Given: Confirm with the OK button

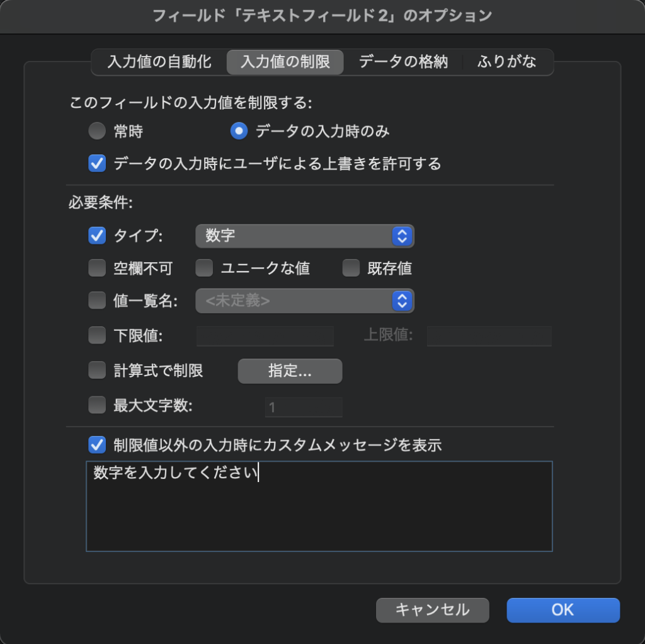Looking at the screenshot, I should coord(563,609).
